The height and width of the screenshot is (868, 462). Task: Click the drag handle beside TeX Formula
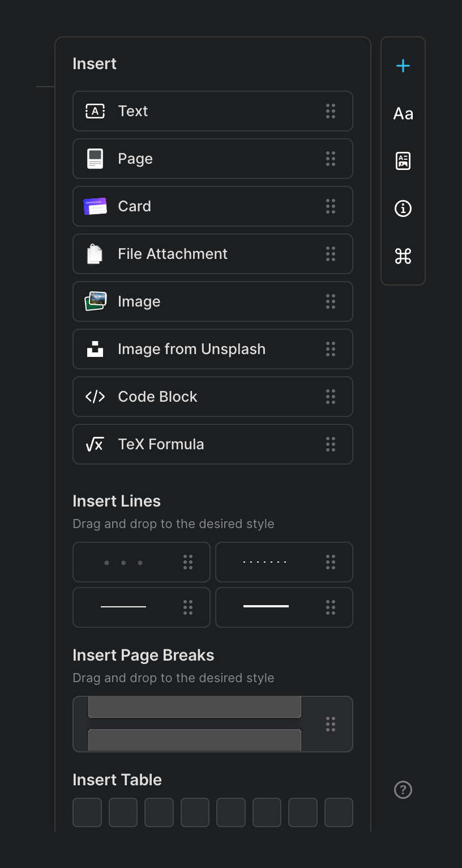(331, 444)
